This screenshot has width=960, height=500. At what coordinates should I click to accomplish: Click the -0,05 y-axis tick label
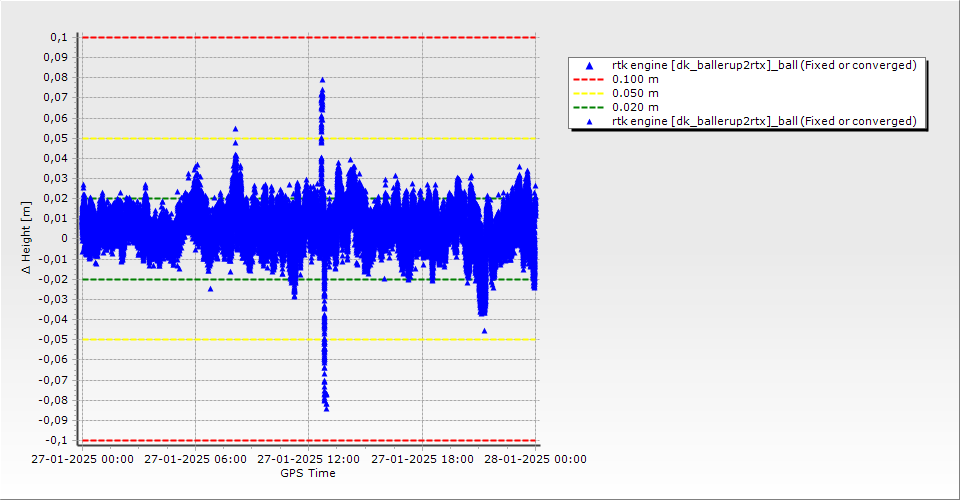coord(53,339)
